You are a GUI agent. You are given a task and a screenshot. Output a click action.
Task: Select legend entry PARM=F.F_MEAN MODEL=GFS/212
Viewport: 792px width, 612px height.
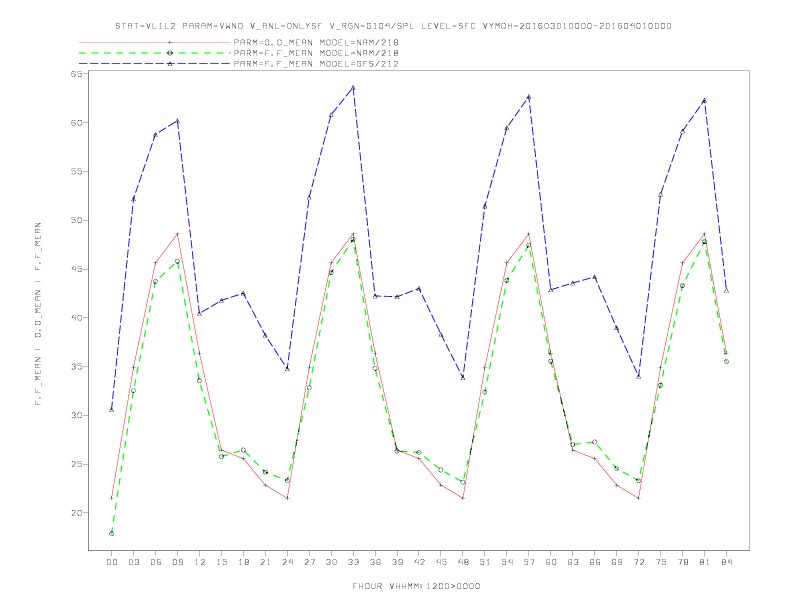(316, 64)
